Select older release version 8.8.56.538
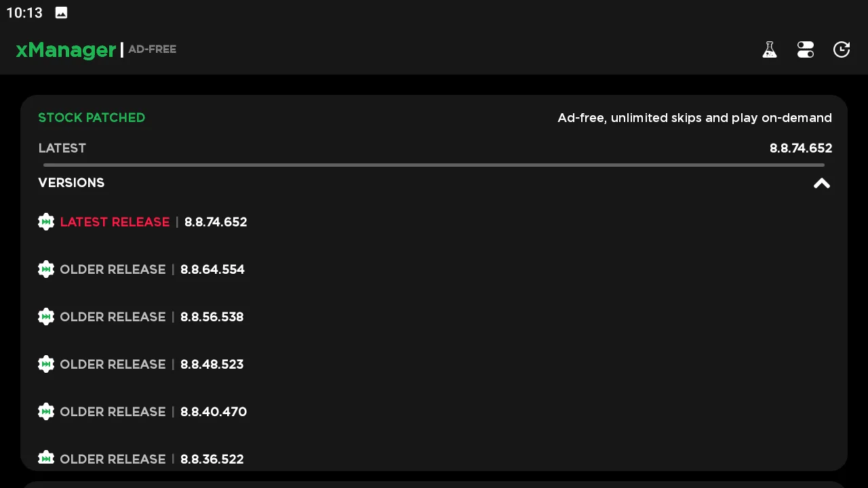868x488 pixels. pyautogui.click(x=212, y=317)
